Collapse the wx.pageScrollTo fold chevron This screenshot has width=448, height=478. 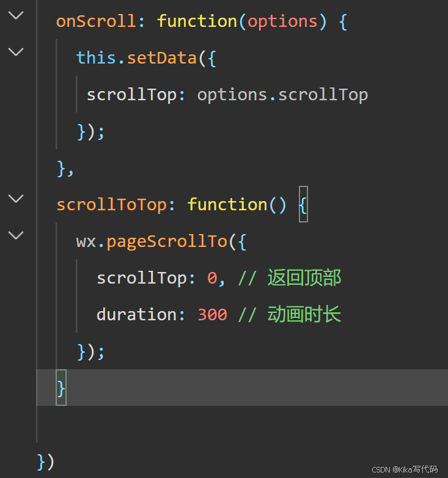pos(16,235)
